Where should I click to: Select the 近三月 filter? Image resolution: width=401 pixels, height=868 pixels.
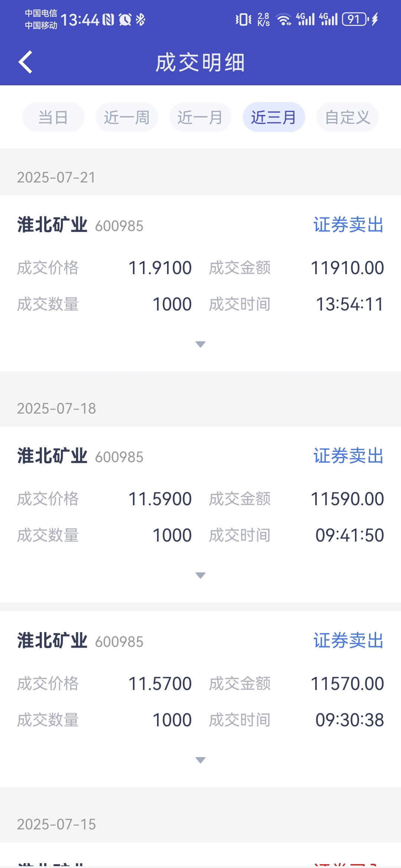click(x=274, y=117)
